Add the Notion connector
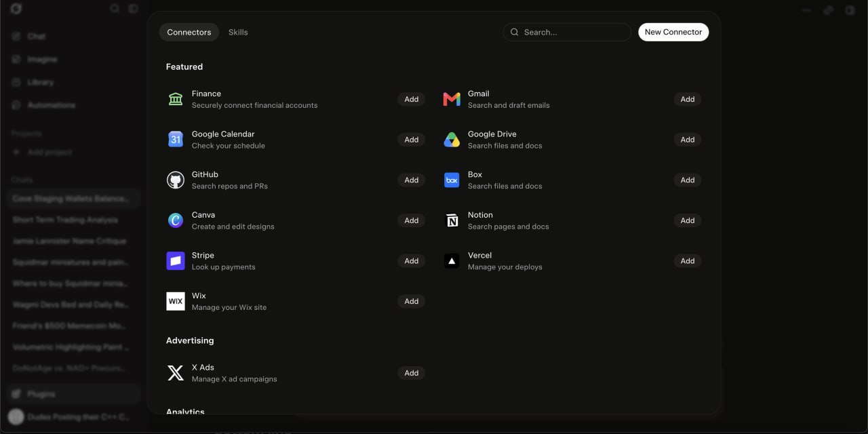Image resolution: width=868 pixels, height=434 pixels. pos(688,220)
